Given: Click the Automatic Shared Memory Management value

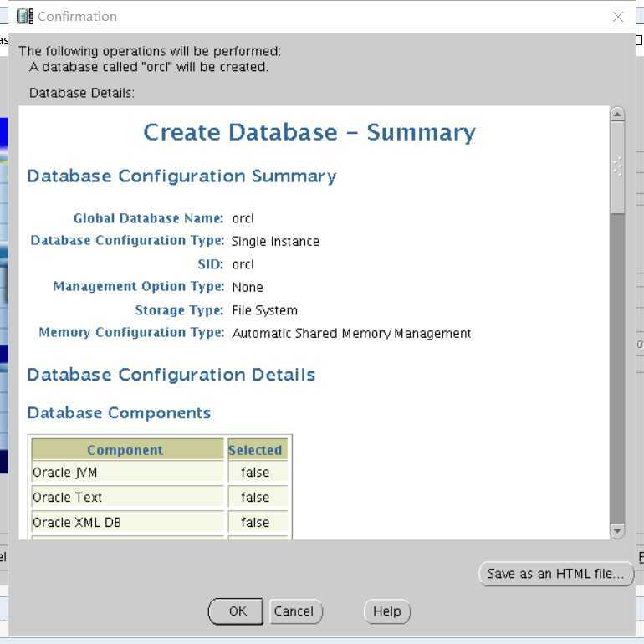Looking at the screenshot, I should [351, 333].
